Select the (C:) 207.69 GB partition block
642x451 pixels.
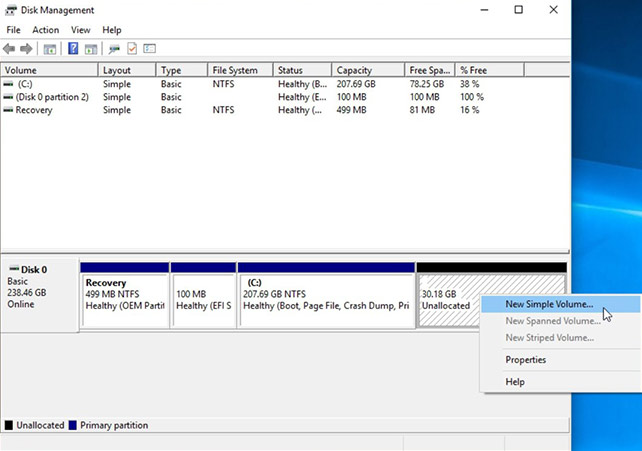[x=325, y=296]
